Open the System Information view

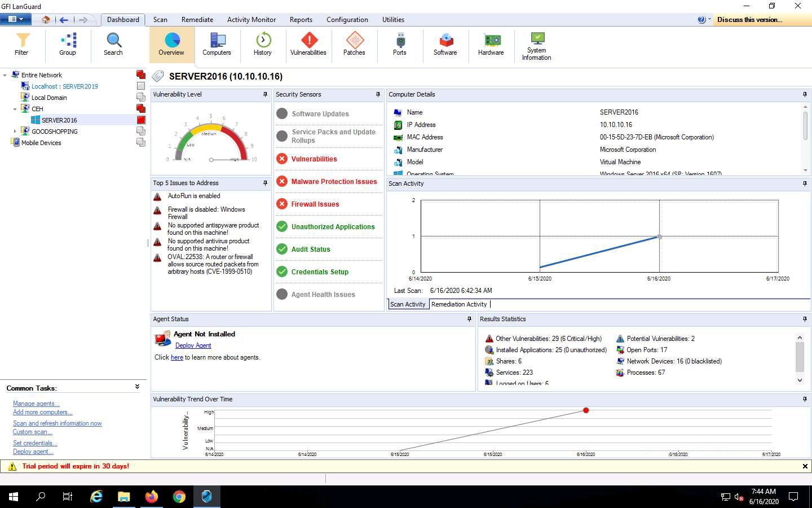point(537,46)
